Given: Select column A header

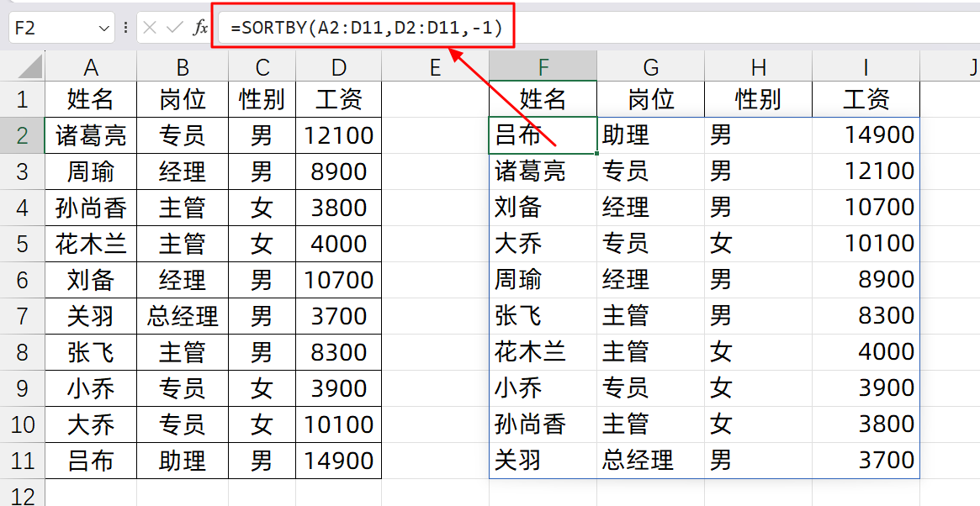Looking at the screenshot, I should pos(91,66).
